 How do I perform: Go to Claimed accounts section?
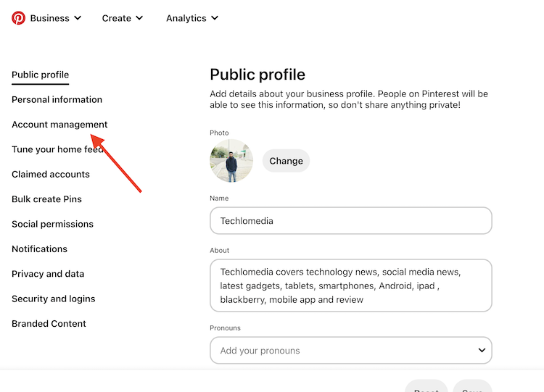(51, 175)
